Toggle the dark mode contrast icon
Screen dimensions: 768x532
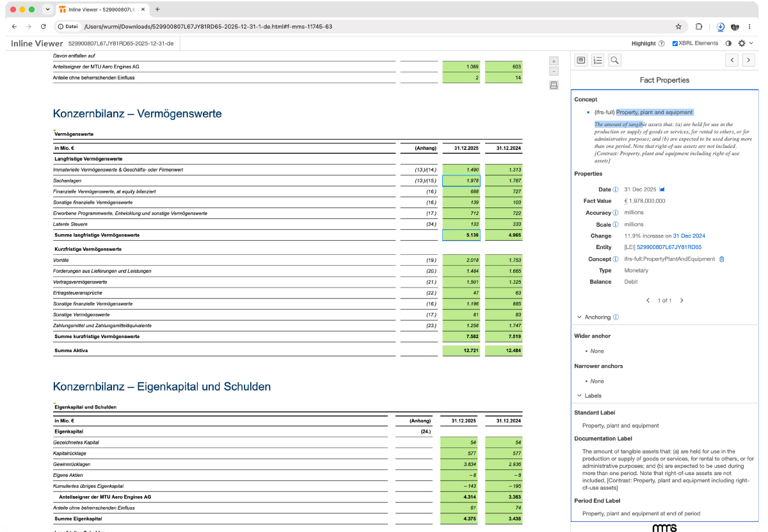coord(728,44)
